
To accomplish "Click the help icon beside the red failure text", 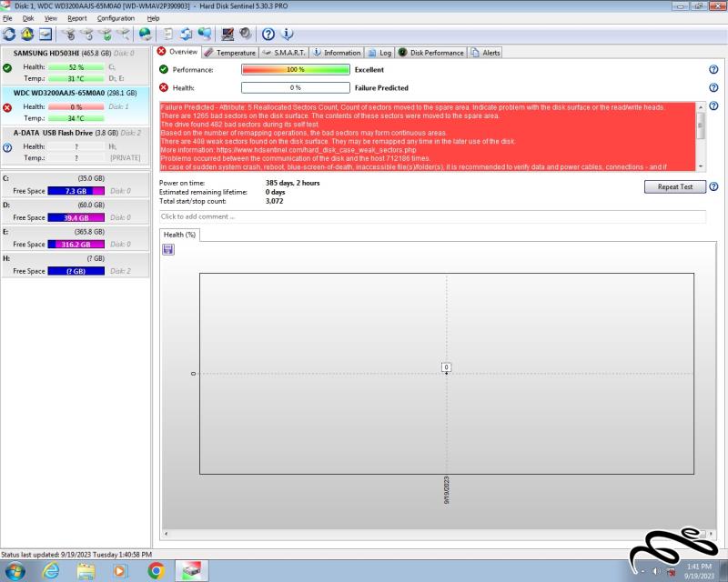I will pyautogui.click(x=713, y=105).
